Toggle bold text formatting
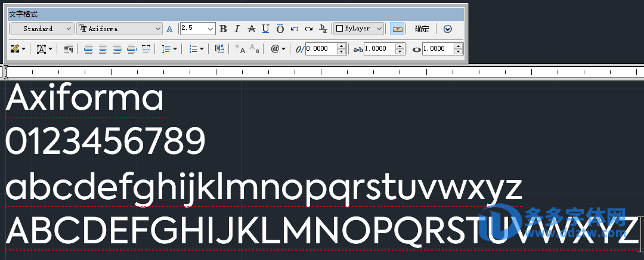 [224, 29]
